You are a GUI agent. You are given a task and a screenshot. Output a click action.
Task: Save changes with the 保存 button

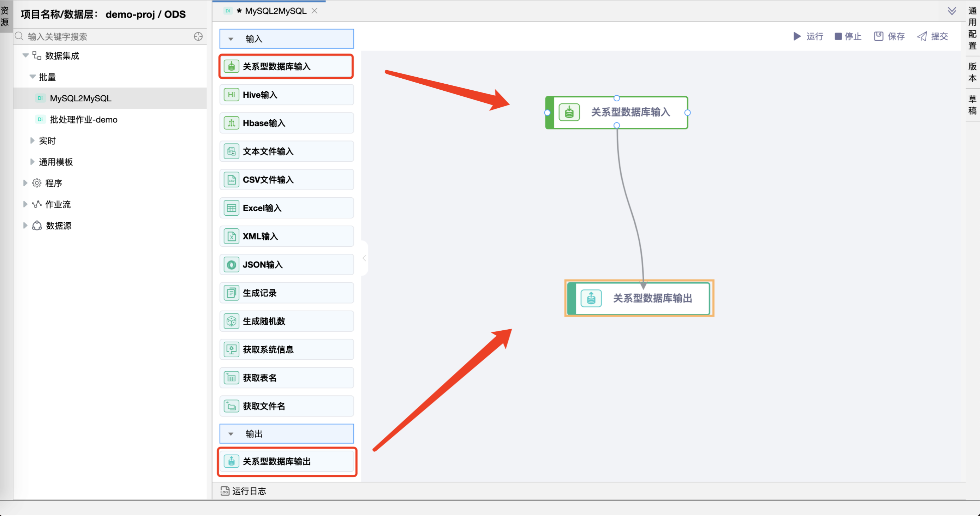tap(889, 36)
